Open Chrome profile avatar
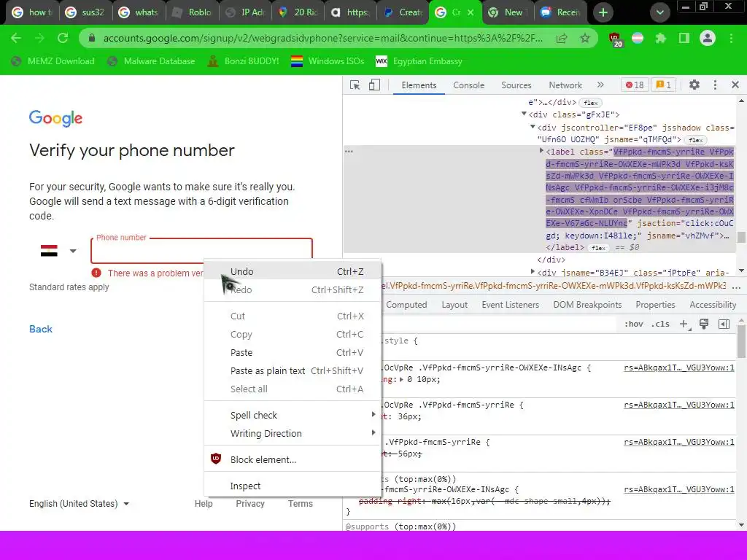 (x=708, y=38)
